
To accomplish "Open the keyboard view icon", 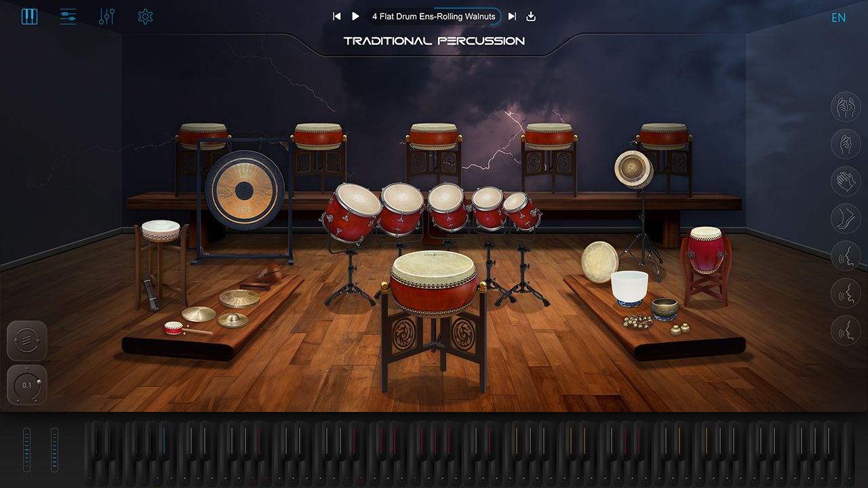I will (29, 16).
